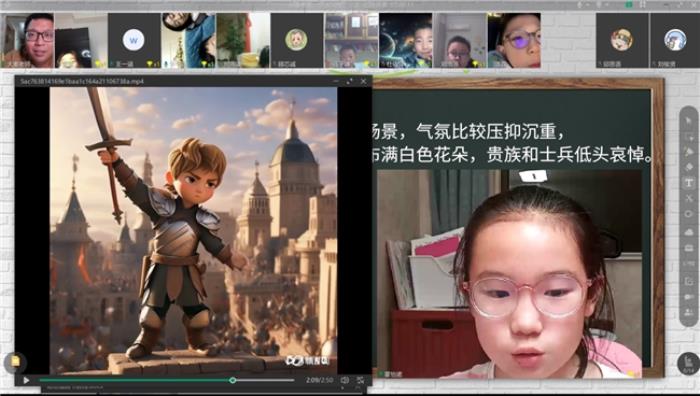
Task: Click blackboard text '气氛比较压抑沉重'
Action: click(487, 132)
